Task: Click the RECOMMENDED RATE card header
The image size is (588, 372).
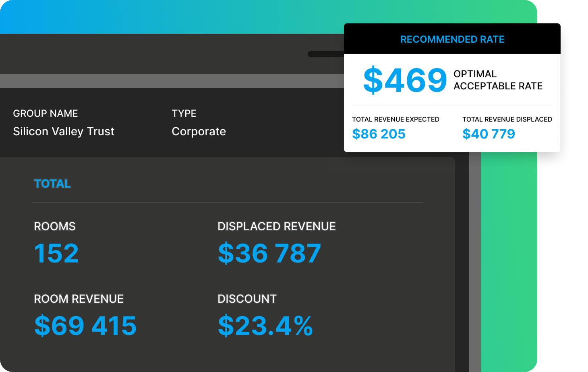Action: pyautogui.click(x=452, y=39)
